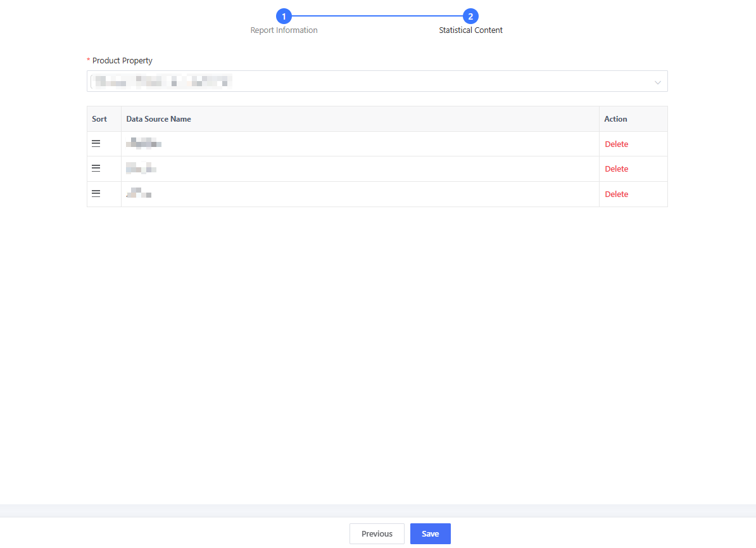
Task: Click the Data Source Name column header
Action: pos(158,119)
